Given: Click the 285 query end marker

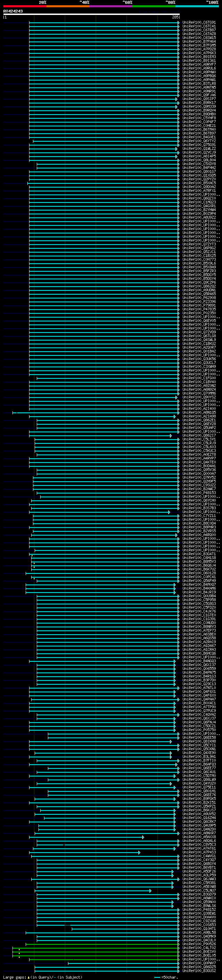Looking at the screenshot, I should 175,17.
